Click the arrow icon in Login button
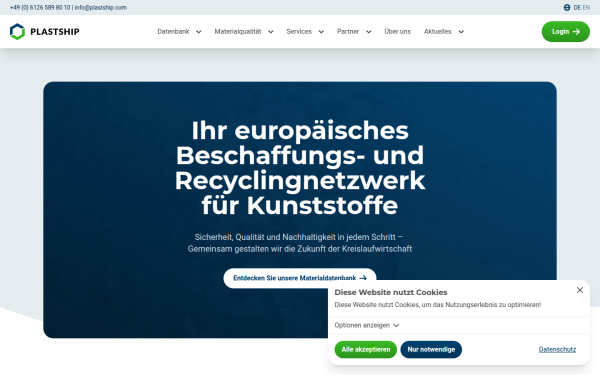This screenshot has width=600, height=375. [x=576, y=32]
